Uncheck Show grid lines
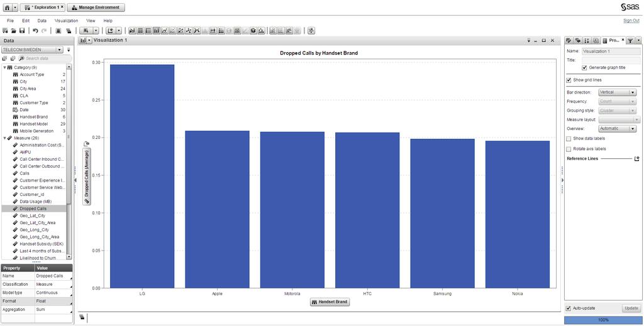The height and width of the screenshot is (326, 644). (x=569, y=80)
